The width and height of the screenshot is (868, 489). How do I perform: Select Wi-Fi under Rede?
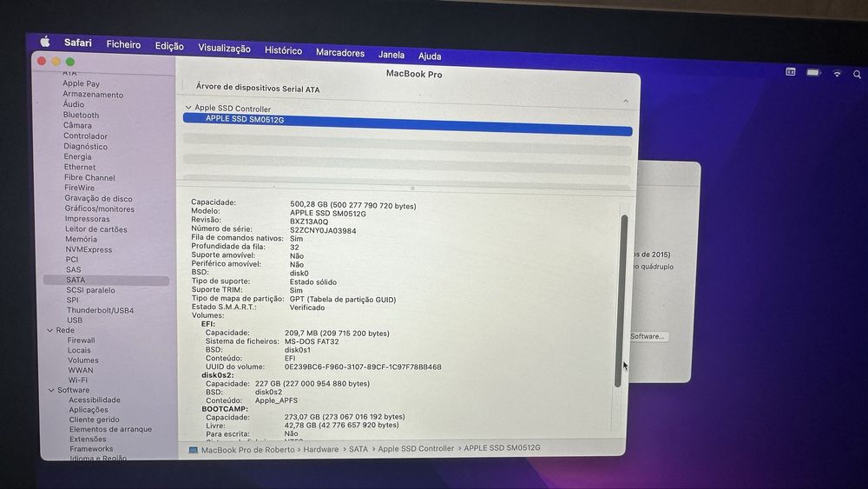click(x=78, y=380)
